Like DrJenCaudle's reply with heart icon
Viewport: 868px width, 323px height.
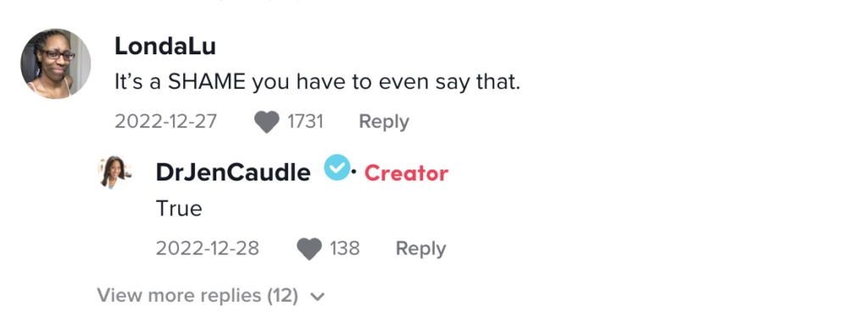click(309, 248)
